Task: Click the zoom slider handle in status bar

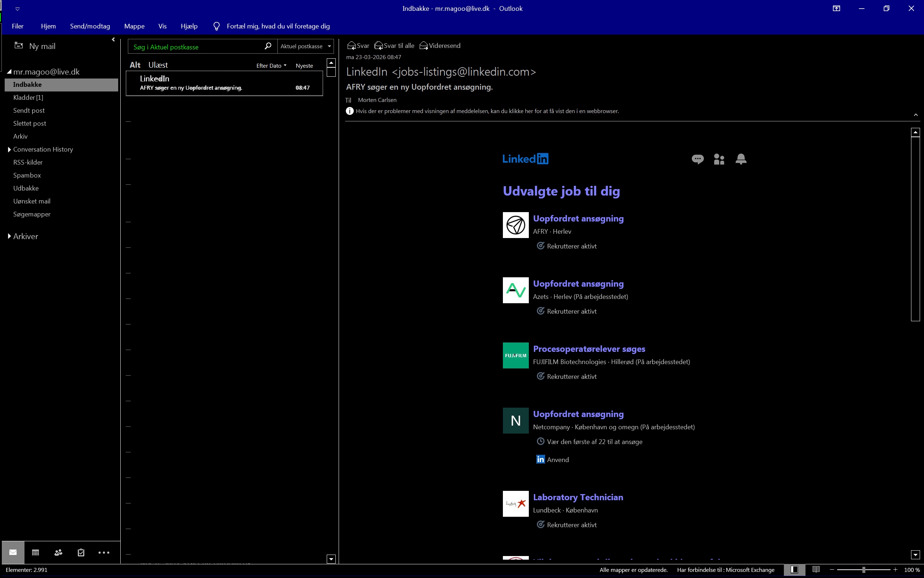Action: [x=863, y=570]
